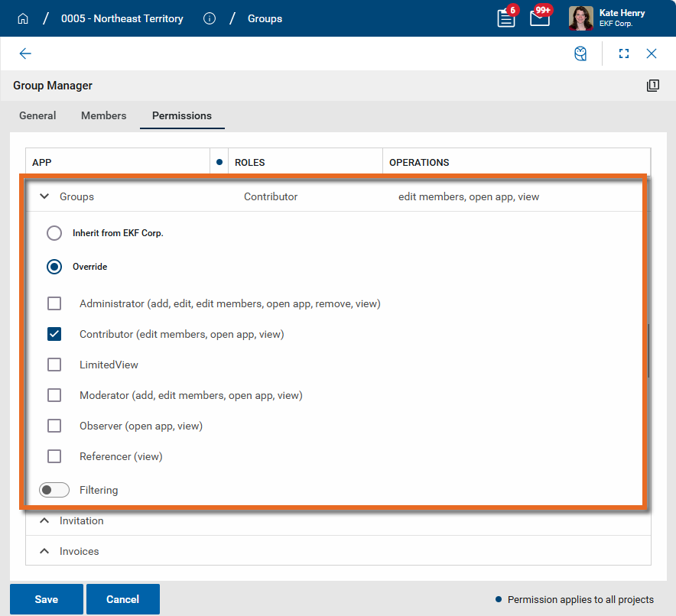676x616 pixels.
Task: Click the Save button
Action: point(46,599)
